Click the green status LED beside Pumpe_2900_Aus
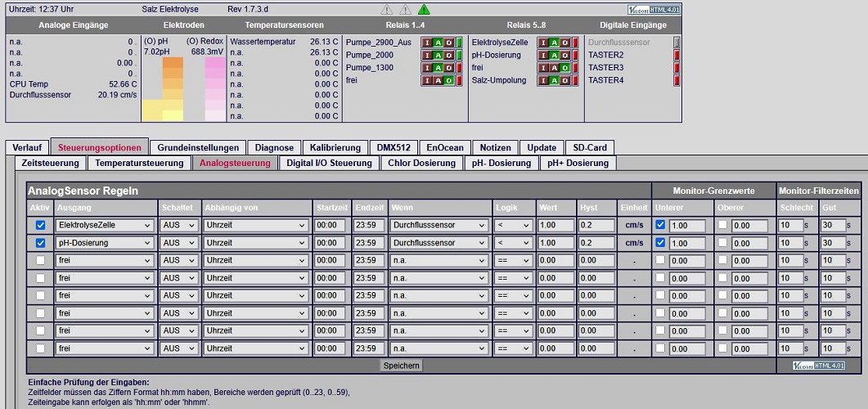The width and height of the screenshot is (868, 409). point(460,42)
